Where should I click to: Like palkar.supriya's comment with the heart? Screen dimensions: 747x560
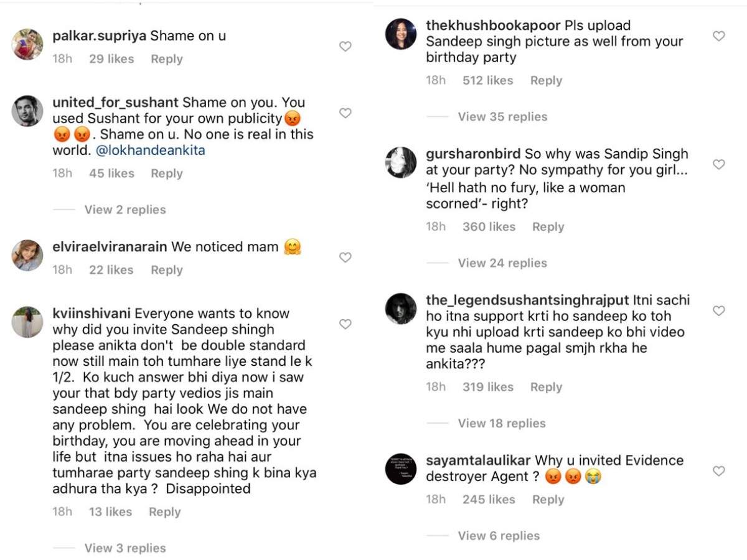(345, 46)
